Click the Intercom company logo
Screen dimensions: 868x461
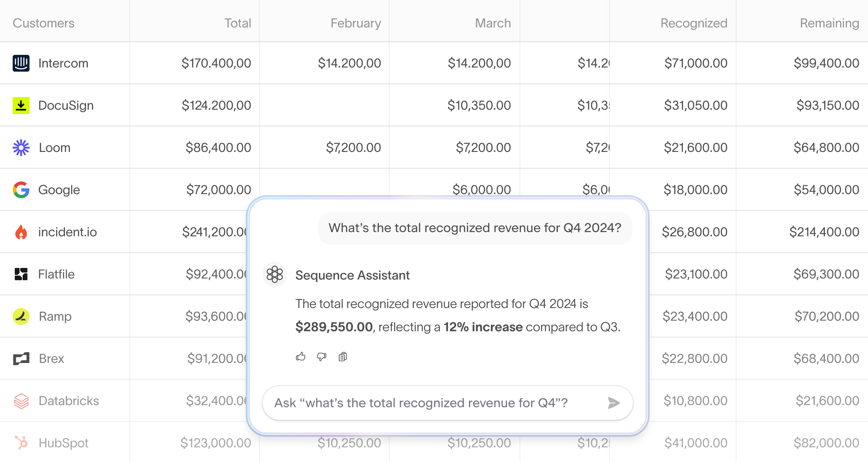tap(21, 63)
